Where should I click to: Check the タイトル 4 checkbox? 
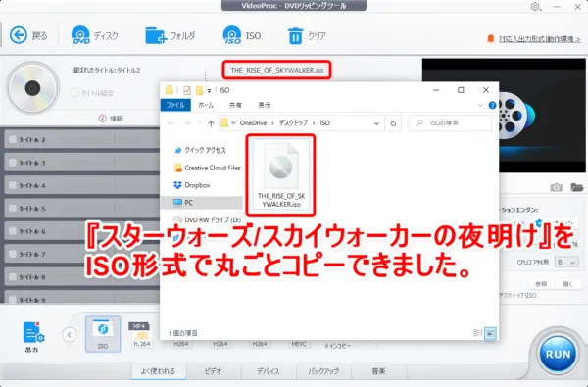(13, 185)
